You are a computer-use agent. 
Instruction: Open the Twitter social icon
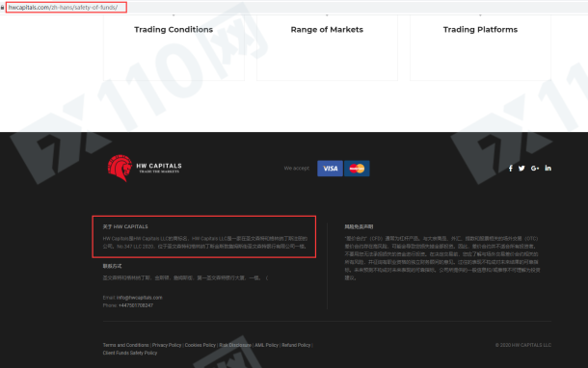521,169
